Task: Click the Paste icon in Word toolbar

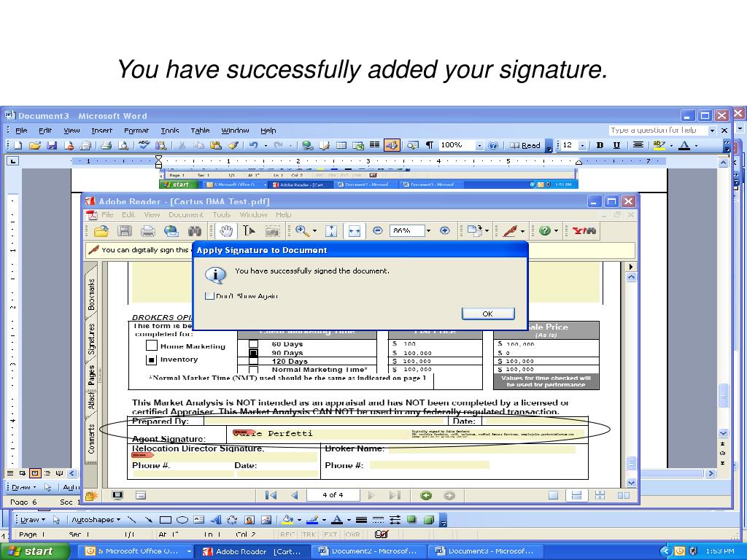Action: [215, 145]
